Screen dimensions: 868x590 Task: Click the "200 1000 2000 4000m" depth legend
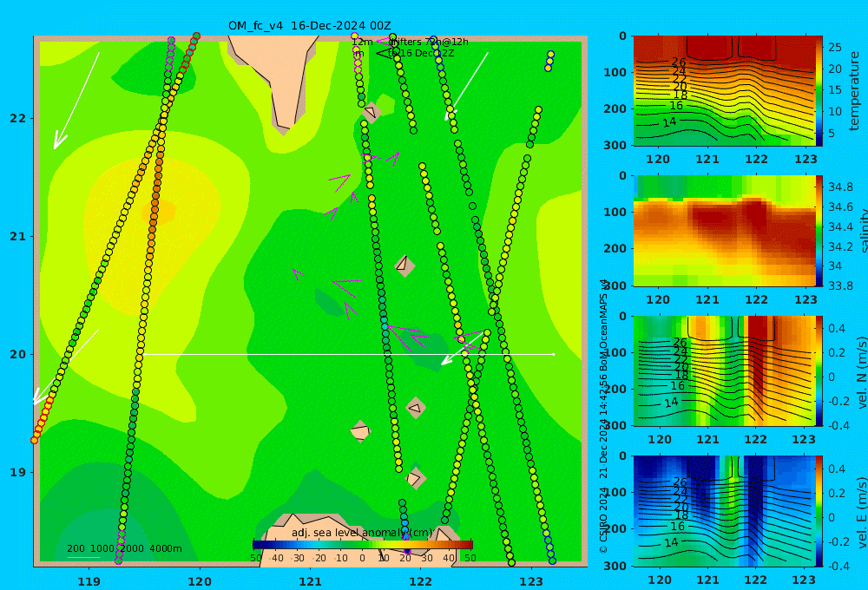coord(124,548)
